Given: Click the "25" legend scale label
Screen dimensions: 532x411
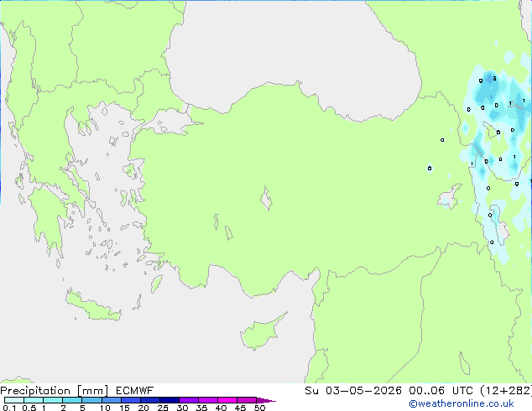Looking at the screenshot, I should (x=163, y=408).
